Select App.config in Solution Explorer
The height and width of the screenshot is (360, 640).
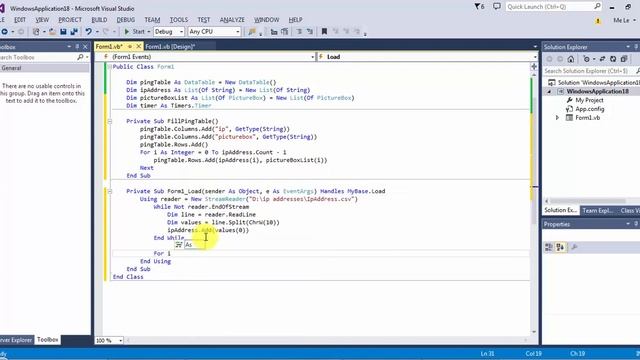point(589,109)
